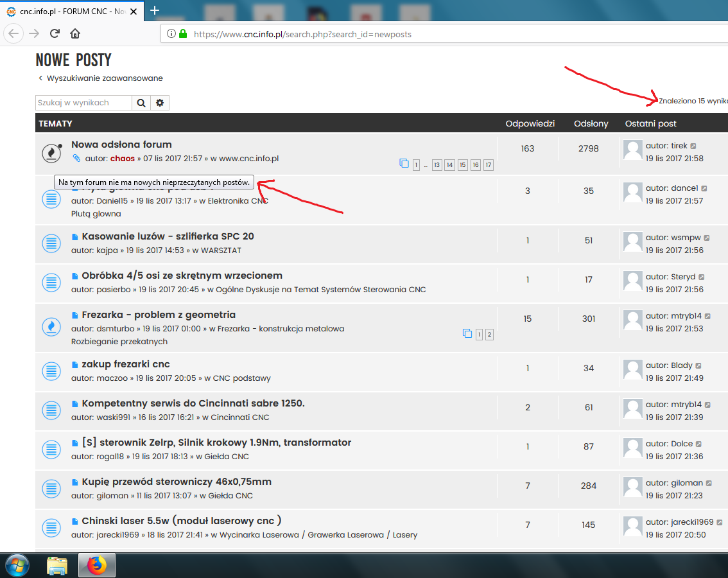This screenshot has height=578, width=728.
Task: Jump to last post by mtrybl4 at 21:39
Action: 707,405
